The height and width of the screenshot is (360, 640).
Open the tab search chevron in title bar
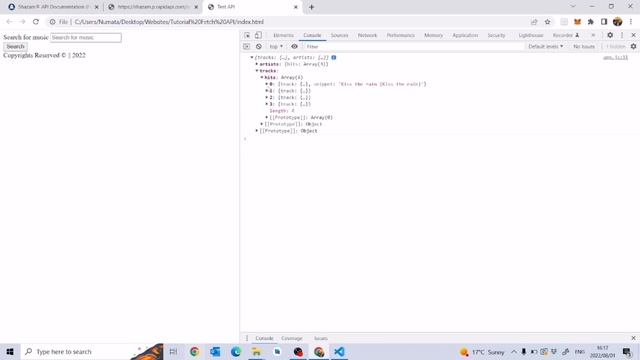click(573, 7)
